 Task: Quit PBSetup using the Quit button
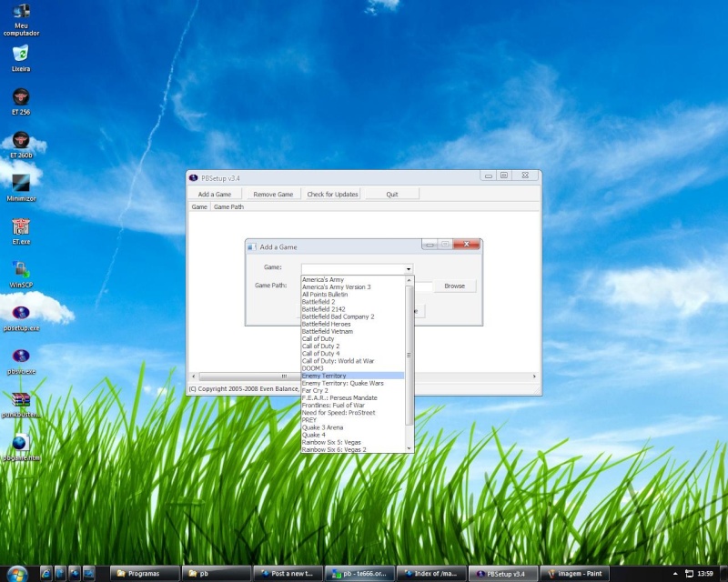coord(392,194)
